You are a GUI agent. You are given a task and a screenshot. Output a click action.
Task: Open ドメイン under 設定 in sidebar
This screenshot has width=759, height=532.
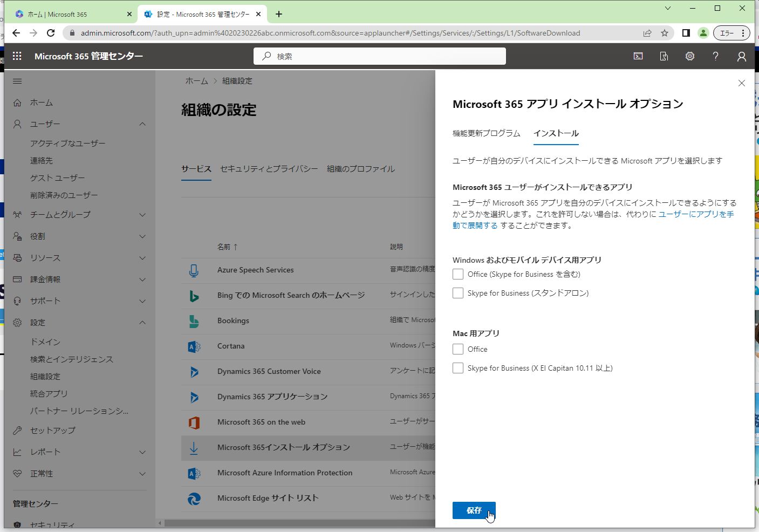coord(45,342)
